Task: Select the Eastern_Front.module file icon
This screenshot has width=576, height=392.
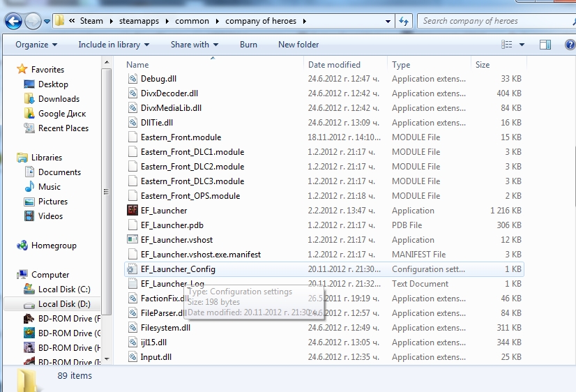Action: pyautogui.click(x=132, y=137)
